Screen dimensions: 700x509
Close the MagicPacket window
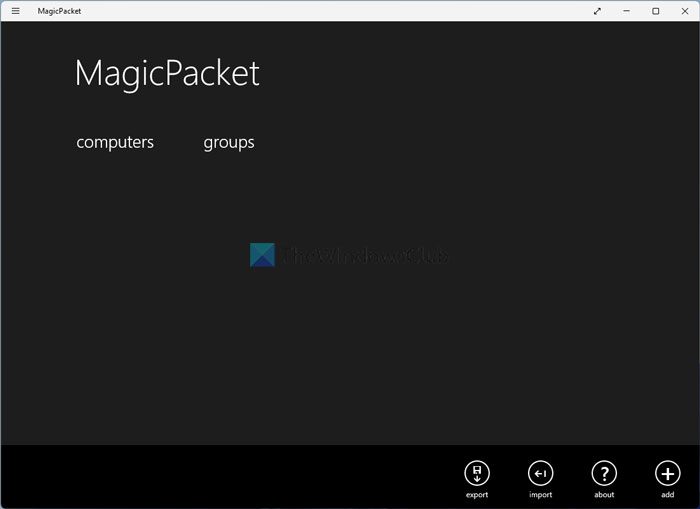pyautogui.click(x=685, y=11)
